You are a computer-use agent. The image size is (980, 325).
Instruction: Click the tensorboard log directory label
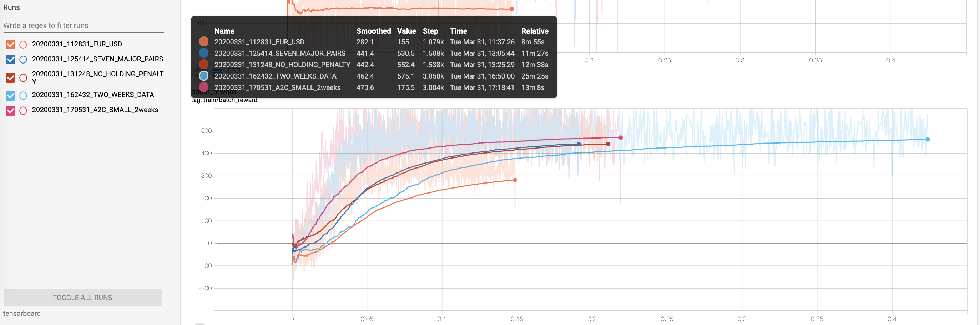click(22, 313)
